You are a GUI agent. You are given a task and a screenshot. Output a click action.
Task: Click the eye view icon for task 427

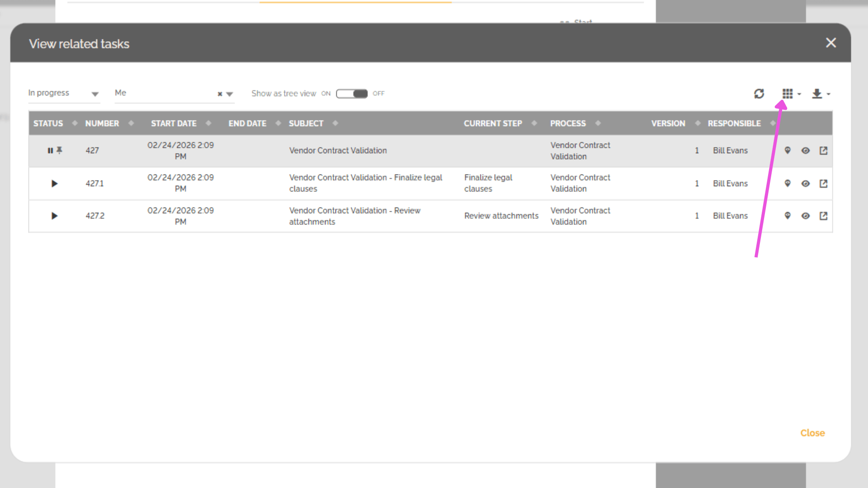[x=806, y=150]
